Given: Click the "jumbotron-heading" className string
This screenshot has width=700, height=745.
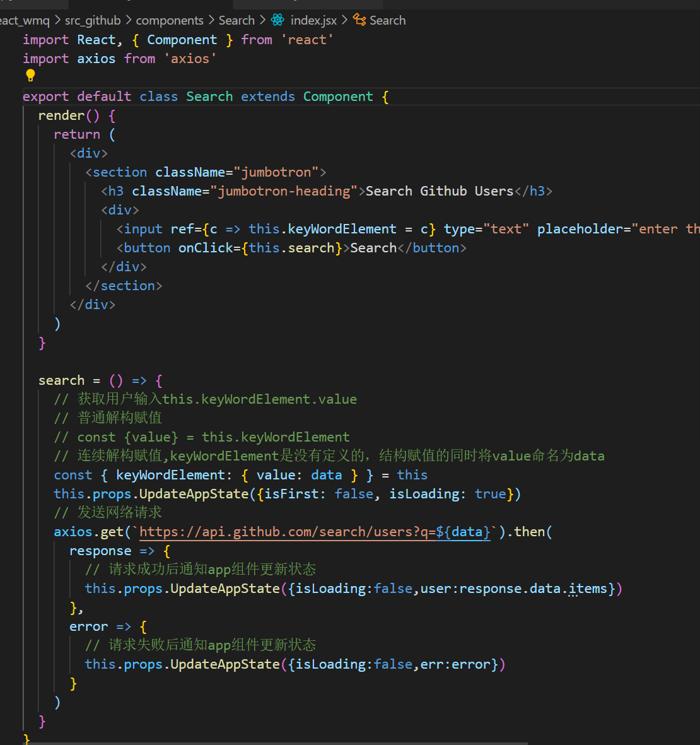Looking at the screenshot, I should click(284, 191).
